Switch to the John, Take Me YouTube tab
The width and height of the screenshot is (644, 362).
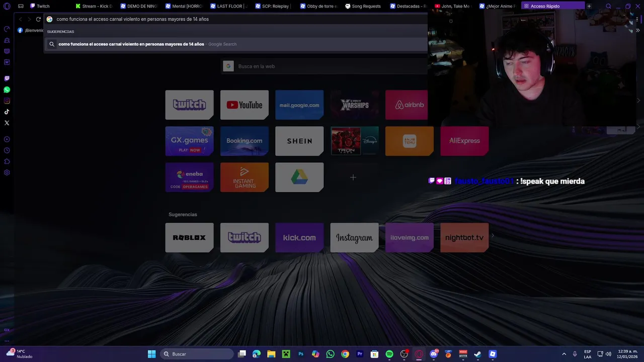click(454, 6)
